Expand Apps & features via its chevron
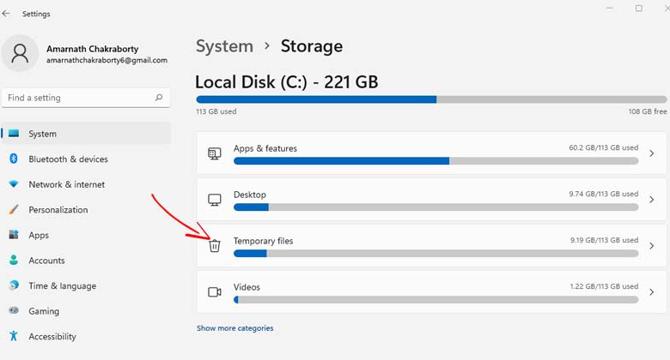Screen dimensions: 670x360 pos(652,153)
